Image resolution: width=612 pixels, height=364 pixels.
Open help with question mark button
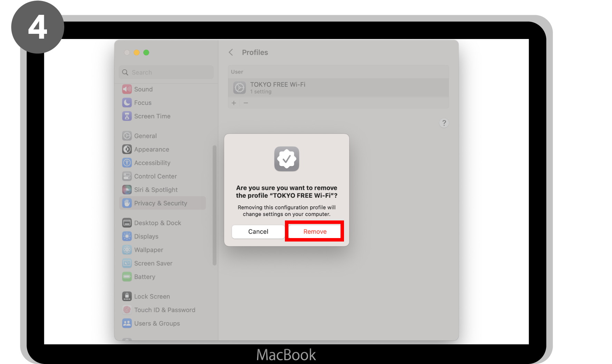(x=444, y=123)
